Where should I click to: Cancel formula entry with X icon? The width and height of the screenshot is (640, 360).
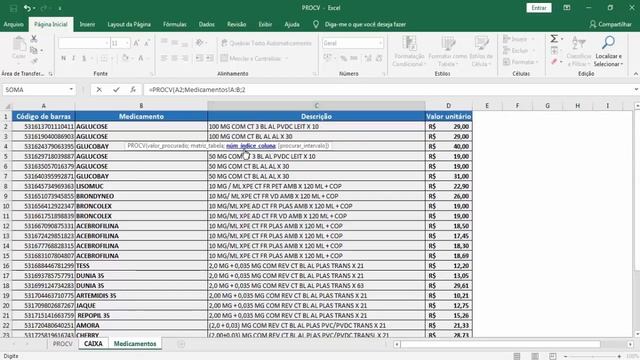point(99,89)
